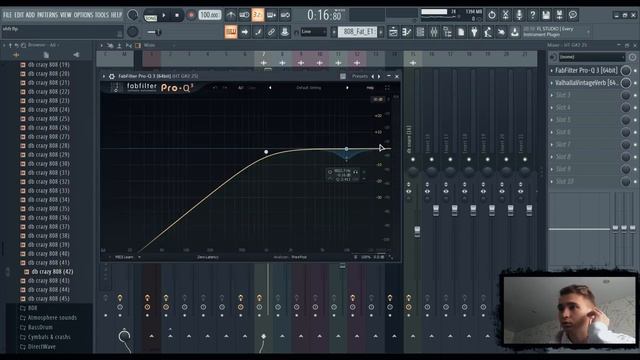Open the Mixer view icon
The image size is (640, 360).
point(433,32)
